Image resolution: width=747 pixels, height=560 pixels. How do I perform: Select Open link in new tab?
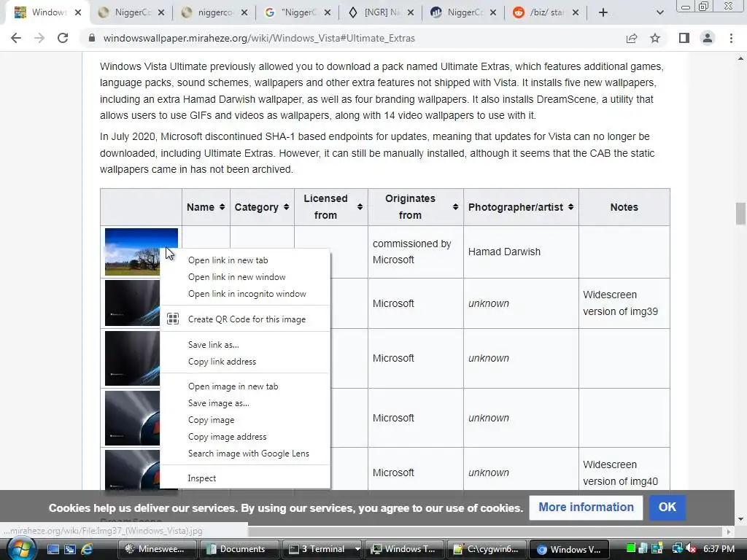pyautogui.click(x=245, y=260)
